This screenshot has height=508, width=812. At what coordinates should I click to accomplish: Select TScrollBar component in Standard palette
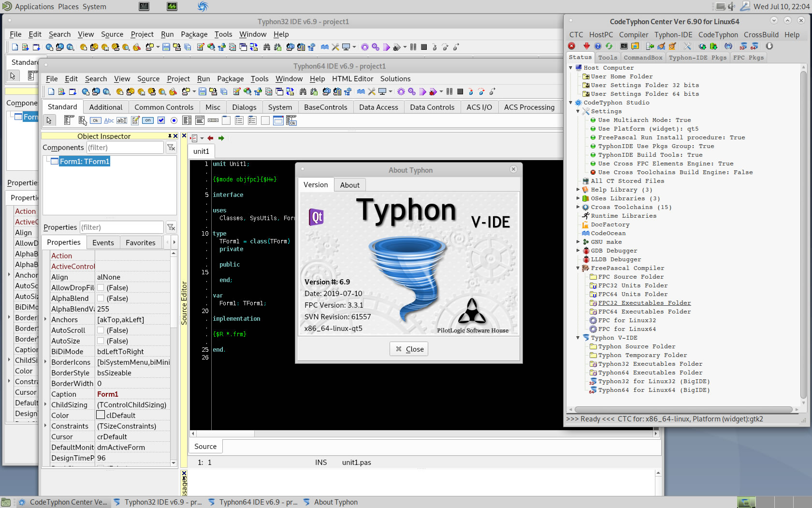(213, 120)
